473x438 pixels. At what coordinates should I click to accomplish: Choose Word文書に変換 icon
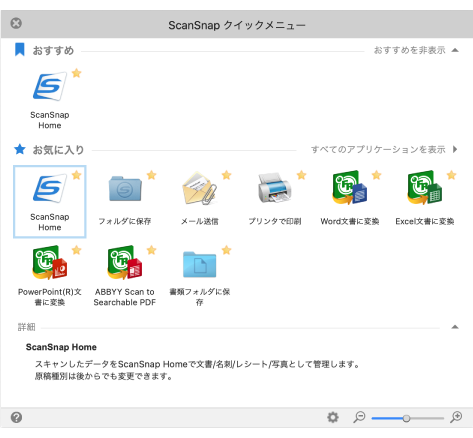pos(349,187)
